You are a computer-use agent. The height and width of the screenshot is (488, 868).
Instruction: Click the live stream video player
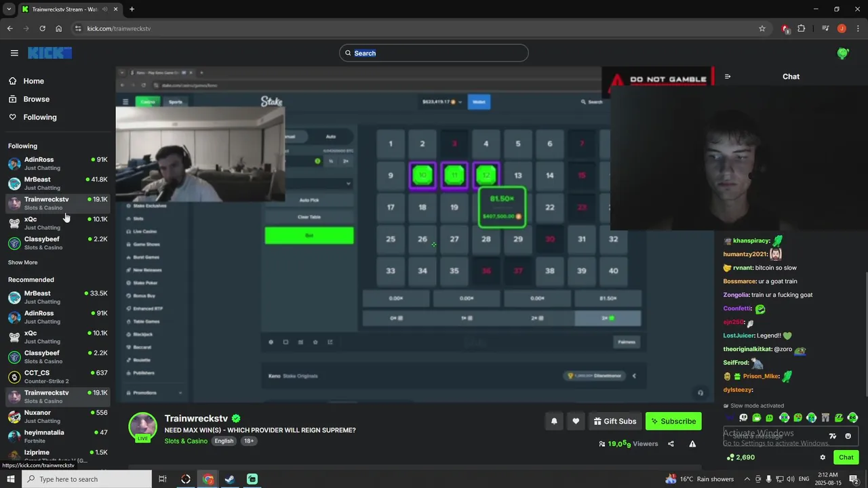pyautogui.click(x=415, y=235)
